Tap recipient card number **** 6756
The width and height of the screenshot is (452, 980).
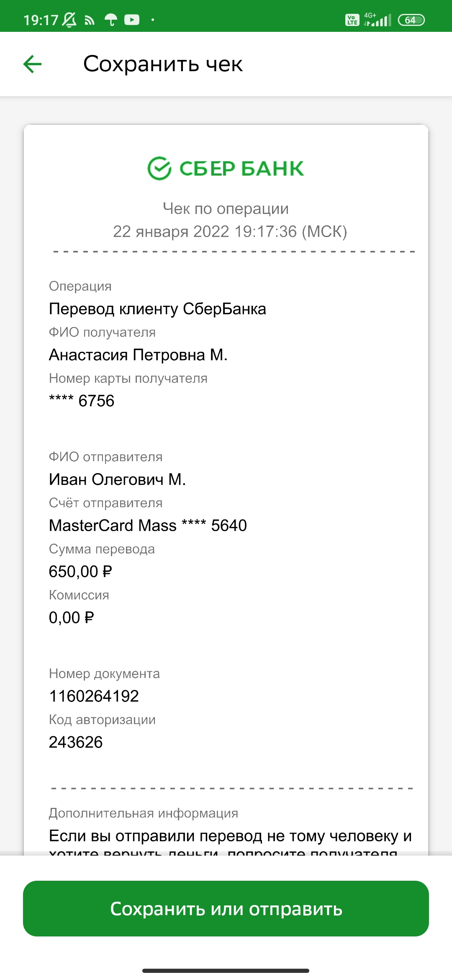point(82,401)
